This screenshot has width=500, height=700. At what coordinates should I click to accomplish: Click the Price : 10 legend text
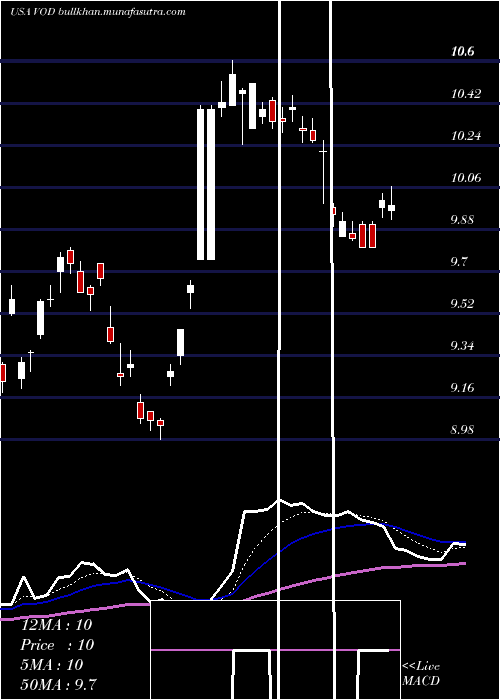[58, 645]
